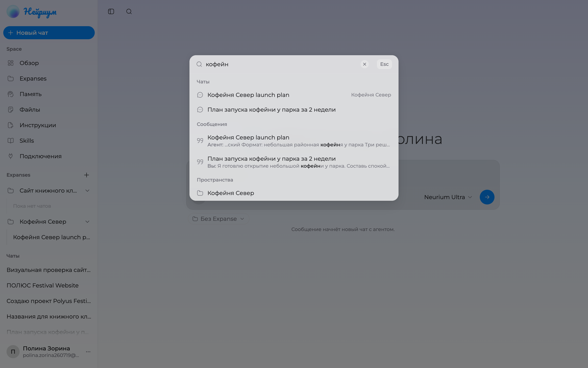Open the Без Expanse selector dropdown
The height and width of the screenshot is (368, 588).
[x=218, y=219]
